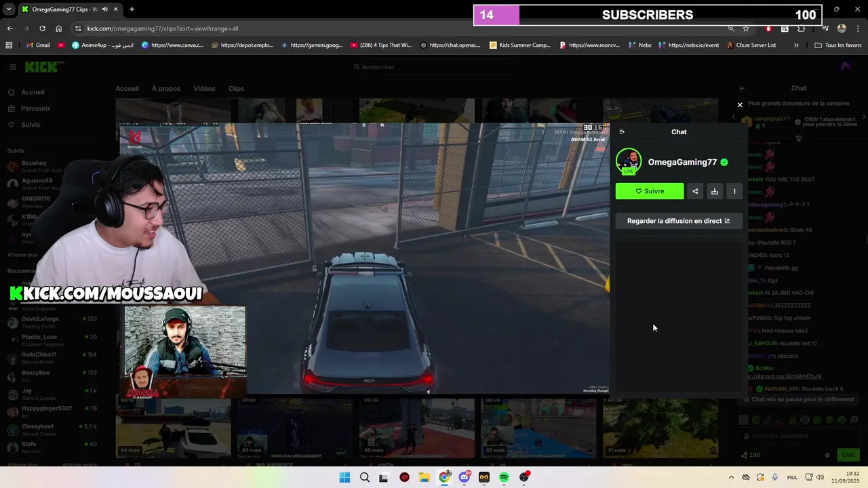
Task: Show next top donor arrow
Action: click(863, 117)
